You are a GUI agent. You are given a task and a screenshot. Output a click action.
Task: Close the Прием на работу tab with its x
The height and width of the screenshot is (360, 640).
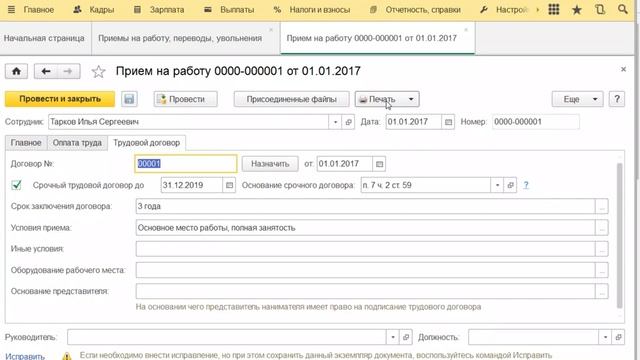466,30
